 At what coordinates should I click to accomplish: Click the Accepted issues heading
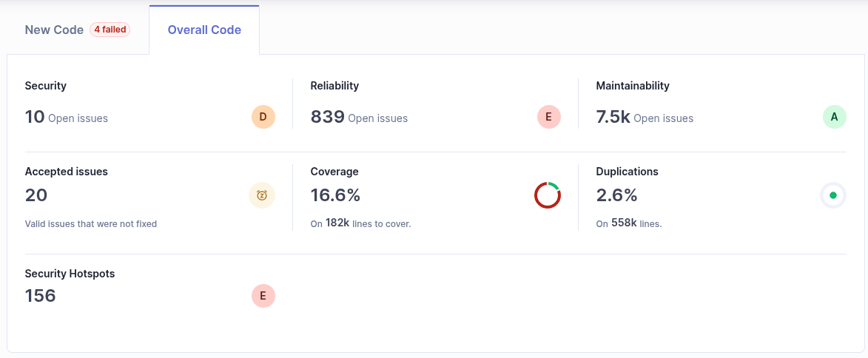(67, 172)
